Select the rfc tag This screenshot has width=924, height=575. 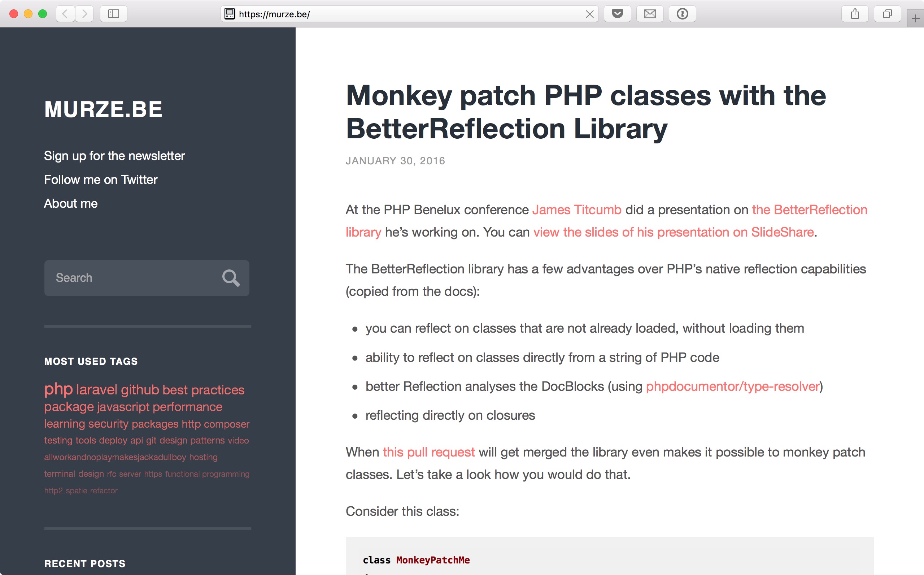[112, 474]
